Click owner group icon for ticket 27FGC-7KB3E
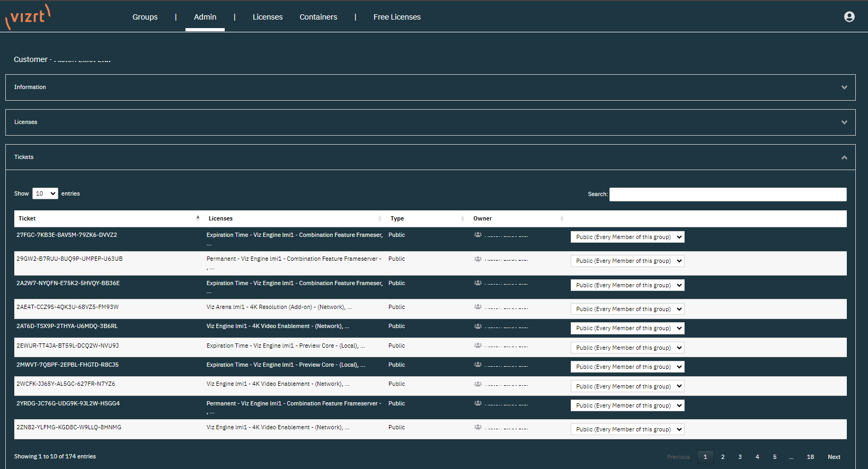The width and height of the screenshot is (868, 469). click(477, 235)
